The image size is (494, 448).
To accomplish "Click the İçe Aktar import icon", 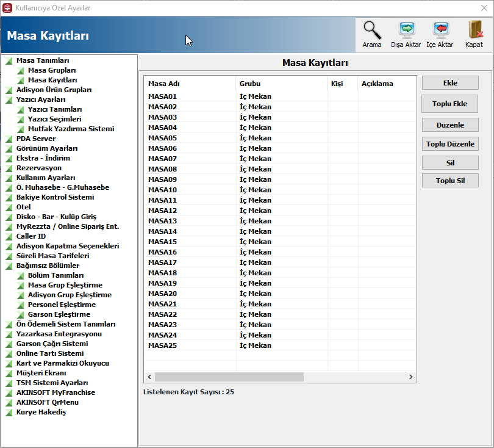I will coord(440,31).
